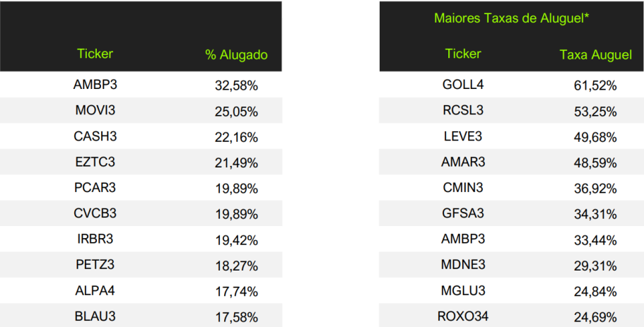644x327 pixels.
Task: Click the ROXO34 ticker cell
Action: (x=463, y=316)
